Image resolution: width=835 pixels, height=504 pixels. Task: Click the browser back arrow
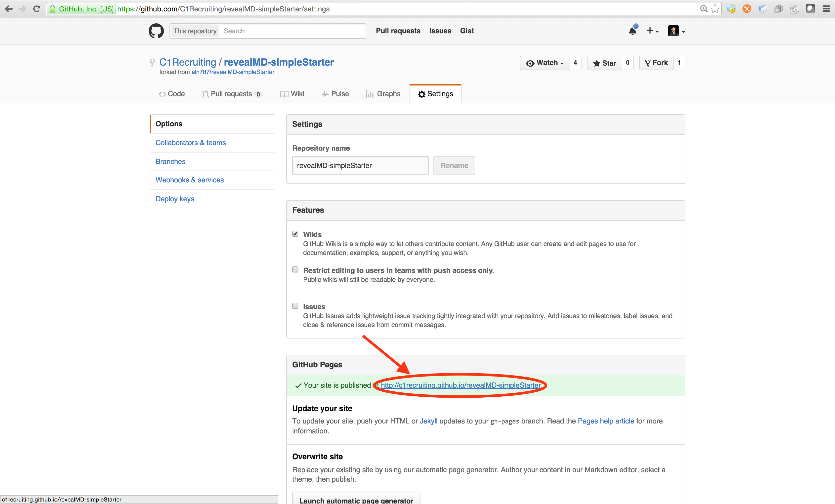coord(9,9)
